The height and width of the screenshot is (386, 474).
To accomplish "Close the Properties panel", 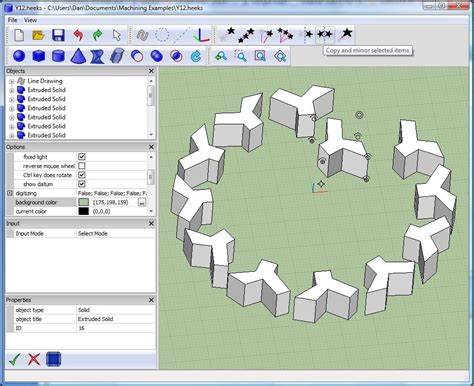I will pyautogui.click(x=151, y=300).
